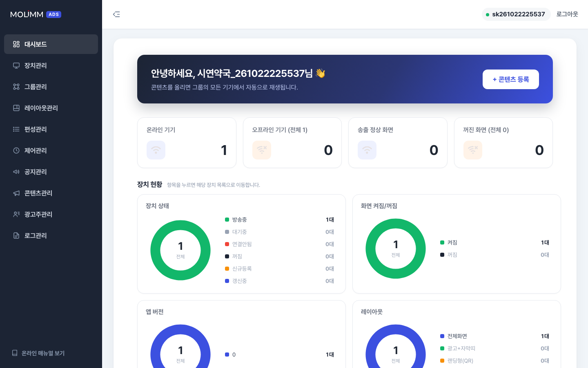Click the dashboard grid icon in sidebar
Viewport: 588px width, 368px height.
(x=16, y=44)
